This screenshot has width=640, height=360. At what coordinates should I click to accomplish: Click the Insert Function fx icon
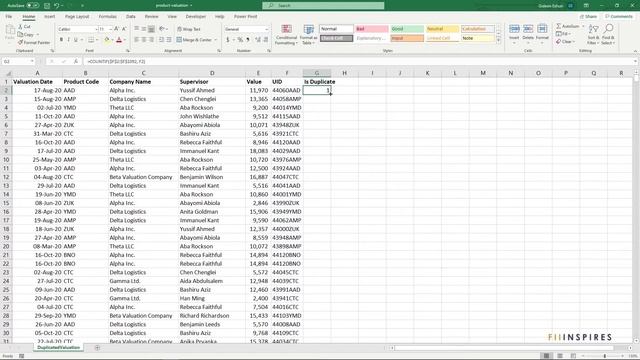coord(76,61)
